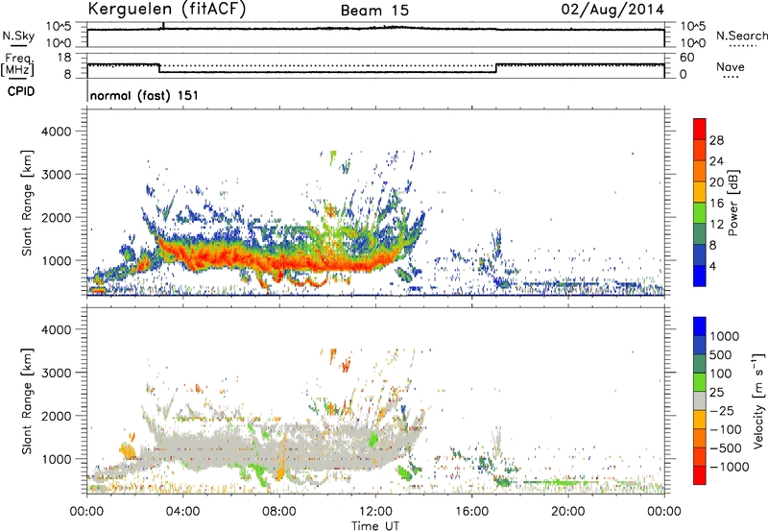Screen dimensions: 768x532
Task: Click the Slant Range [km] label of power panel
Action: click(x=27, y=203)
